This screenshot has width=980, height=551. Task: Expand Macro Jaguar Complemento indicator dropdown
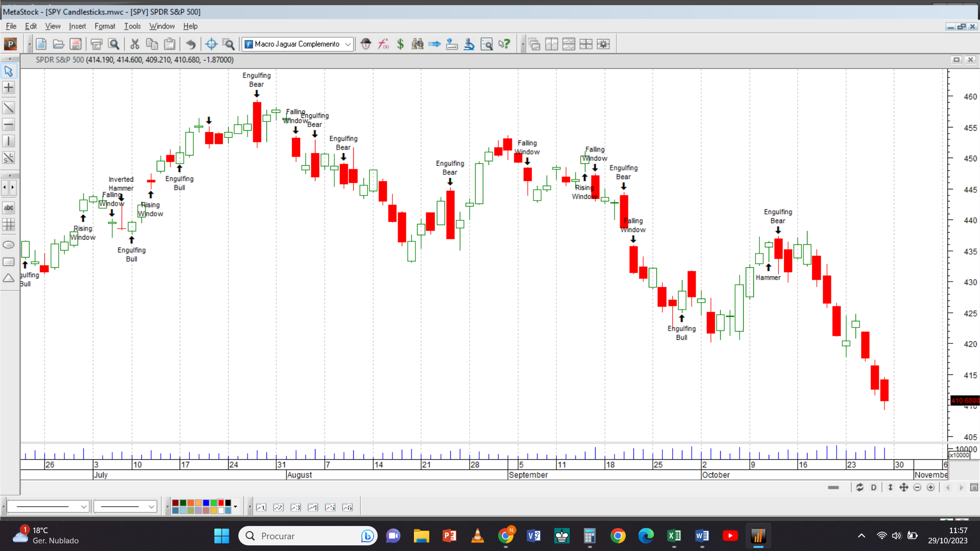[348, 44]
